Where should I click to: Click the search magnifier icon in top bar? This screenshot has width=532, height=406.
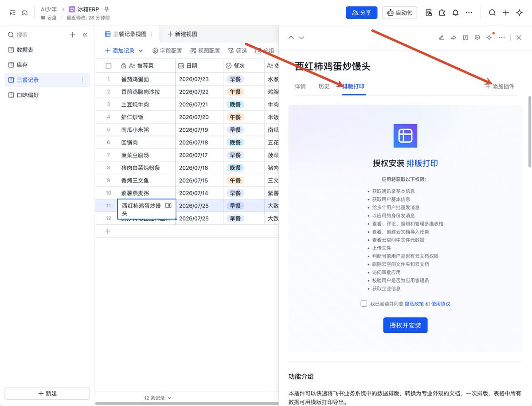pyautogui.click(x=492, y=13)
